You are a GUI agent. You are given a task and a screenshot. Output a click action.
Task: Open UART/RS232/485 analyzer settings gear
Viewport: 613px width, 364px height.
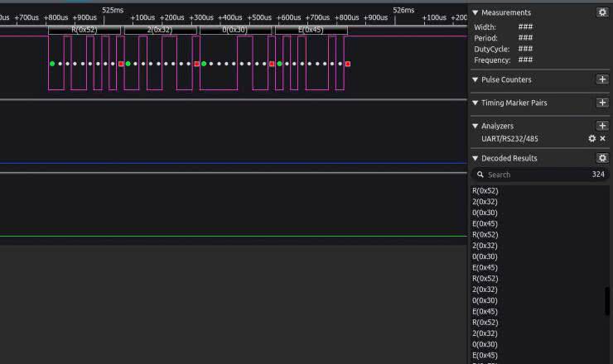click(x=591, y=139)
